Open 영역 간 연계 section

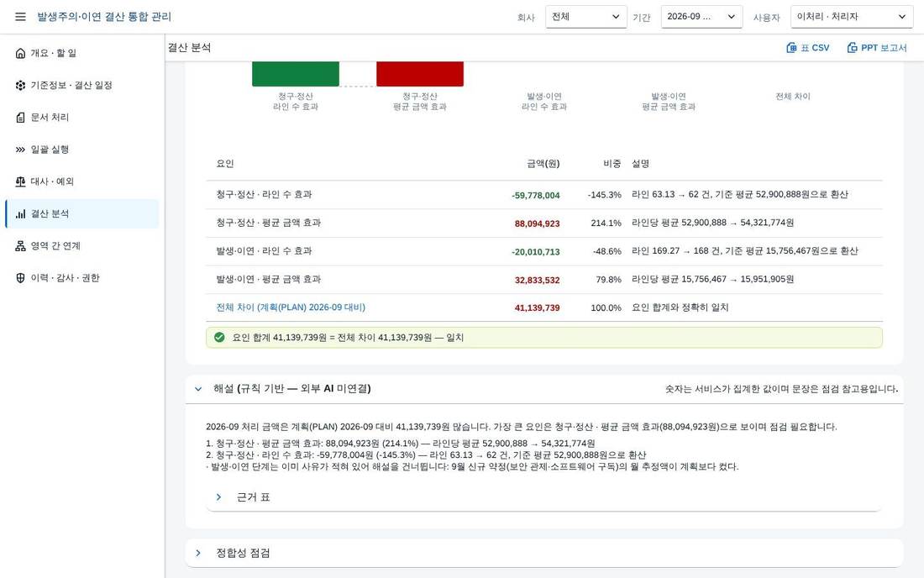(x=82, y=245)
